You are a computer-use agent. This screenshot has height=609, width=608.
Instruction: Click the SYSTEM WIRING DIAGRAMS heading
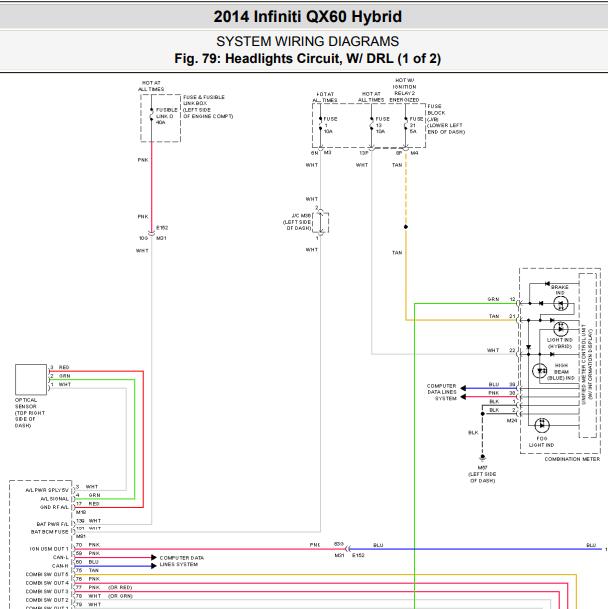307,41
